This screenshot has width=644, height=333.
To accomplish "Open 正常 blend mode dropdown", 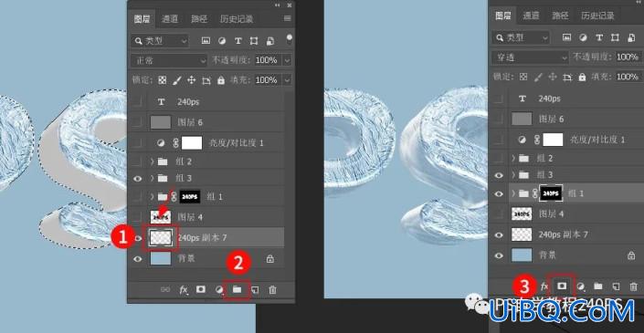I will [x=169, y=61].
